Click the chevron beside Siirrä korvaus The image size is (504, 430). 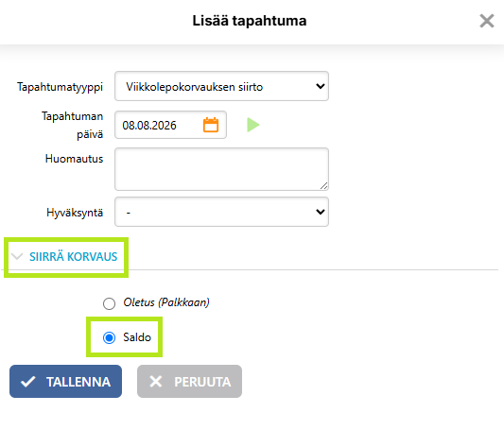17,257
